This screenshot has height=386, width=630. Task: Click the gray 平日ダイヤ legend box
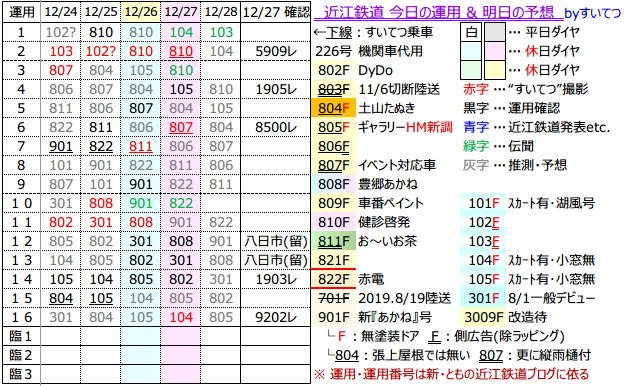click(x=495, y=32)
